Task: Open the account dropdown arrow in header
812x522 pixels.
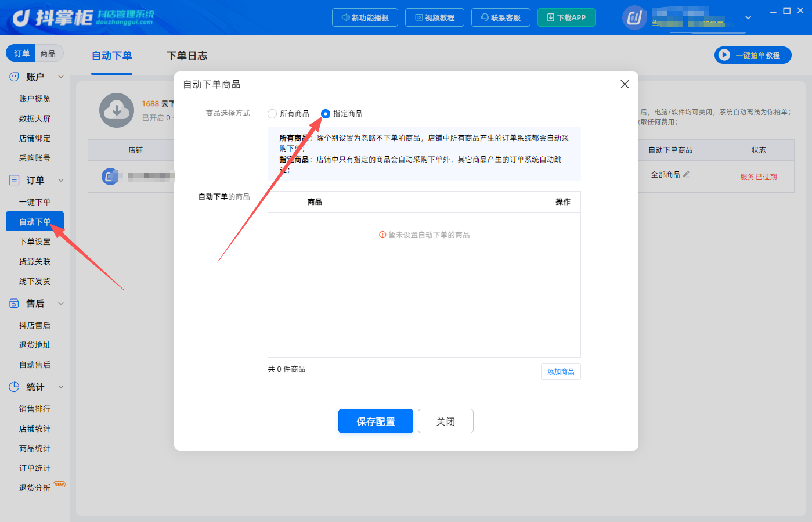Action: [748, 17]
